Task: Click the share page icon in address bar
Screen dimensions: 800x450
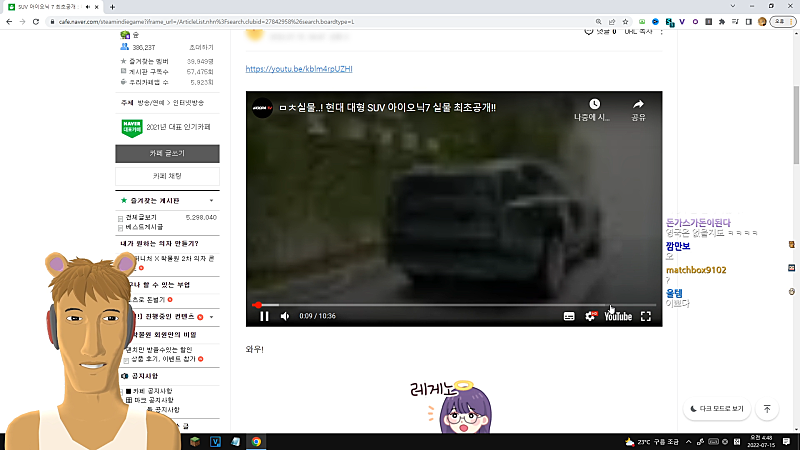Action: (x=612, y=22)
